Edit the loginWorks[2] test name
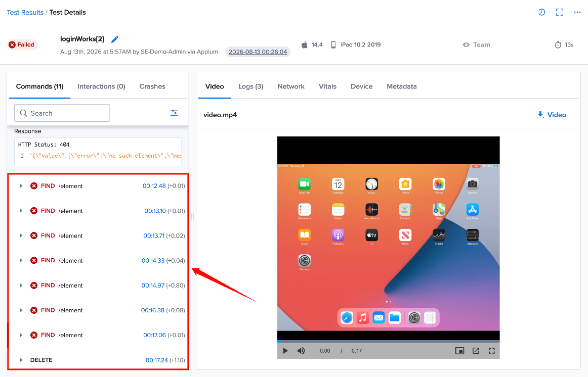The image size is (588, 377). pyautogui.click(x=115, y=39)
